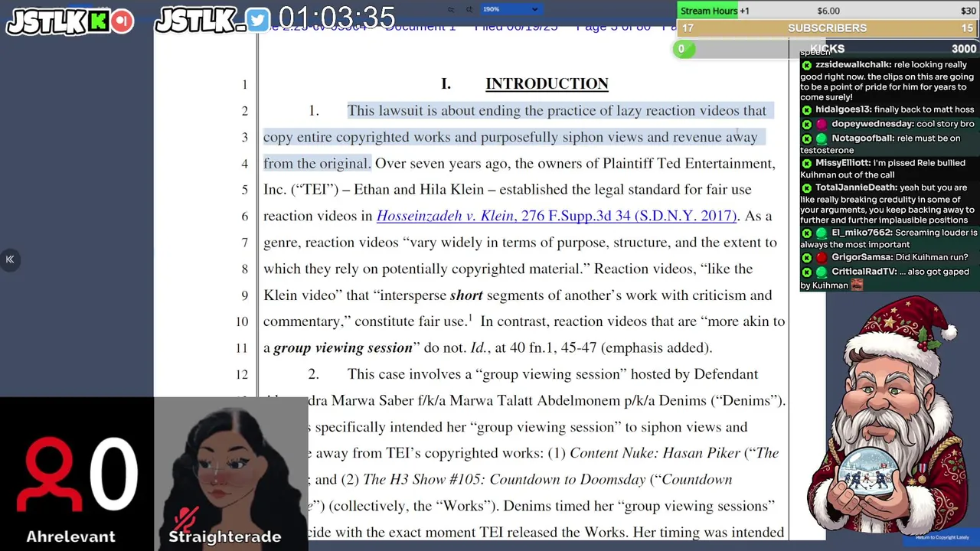Click the '$30' goal value
The image size is (980, 551).
[x=968, y=11]
